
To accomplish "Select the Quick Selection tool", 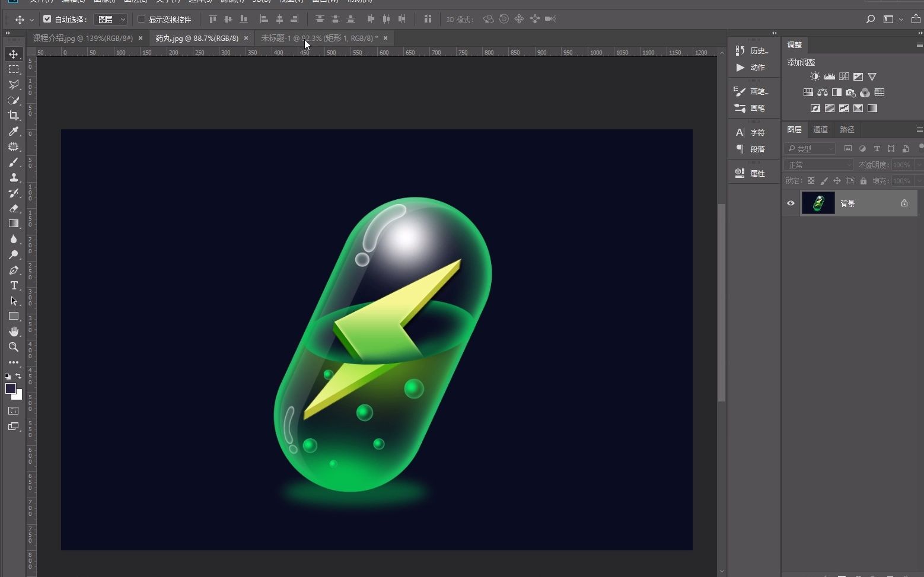I will tap(13, 100).
